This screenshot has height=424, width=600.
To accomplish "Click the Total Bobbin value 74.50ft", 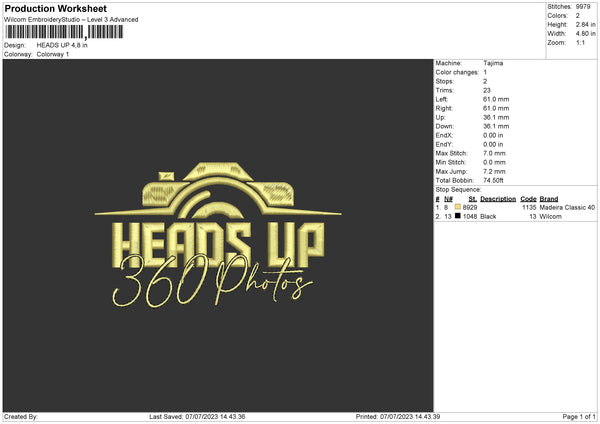I will (x=493, y=180).
